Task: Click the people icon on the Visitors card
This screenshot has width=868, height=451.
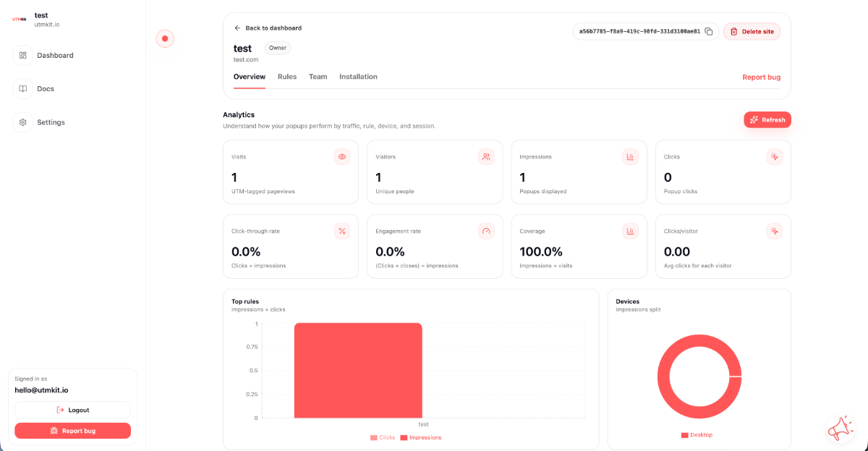Action: [486, 156]
